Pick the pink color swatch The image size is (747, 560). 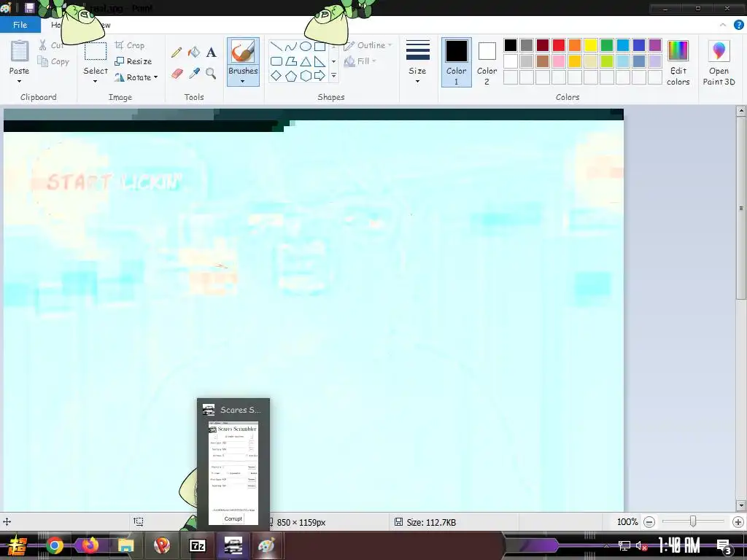[558, 61]
